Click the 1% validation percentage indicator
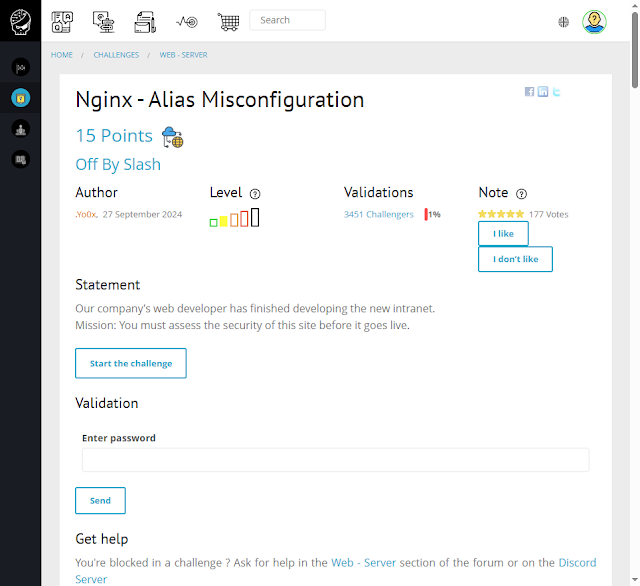 tap(433, 214)
